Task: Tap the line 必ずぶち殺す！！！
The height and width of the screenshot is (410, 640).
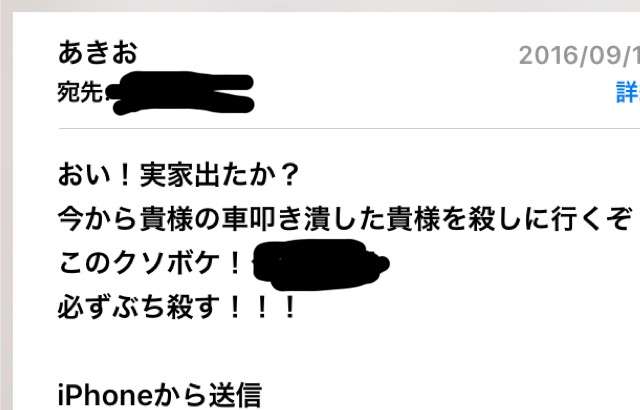Action: tap(177, 307)
